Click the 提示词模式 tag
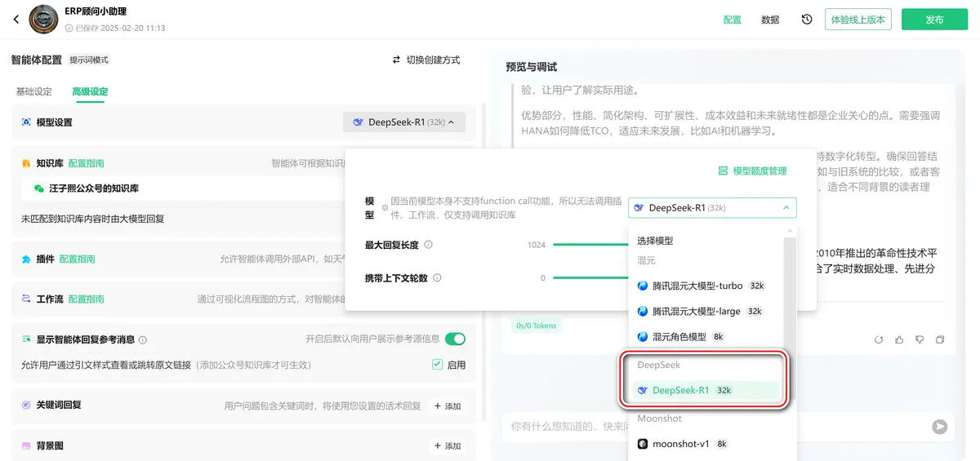Image resolution: width=980 pixels, height=461 pixels. coord(89,60)
